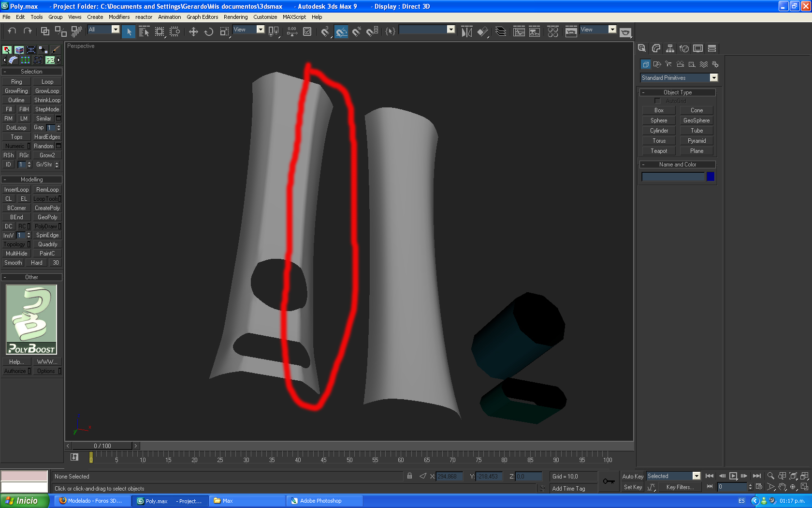Switch to the Display panel tab
The width and height of the screenshot is (812, 508).
pyautogui.click(x=698, y=48)
